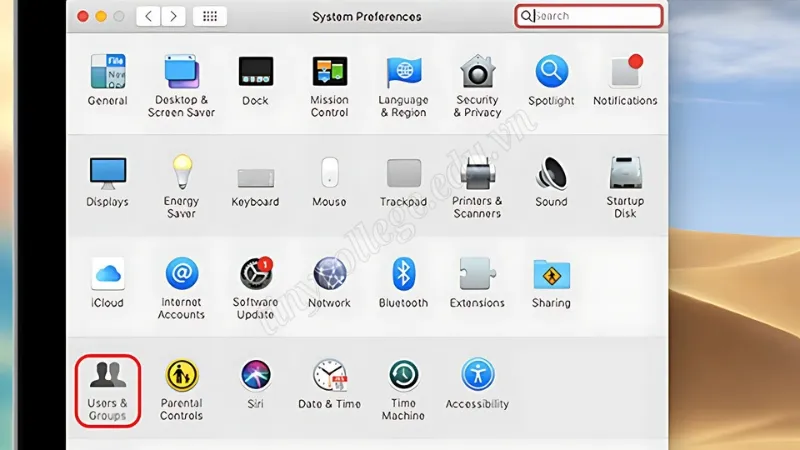800x450 pixels.
Task: Open Desktop & Screen Saver preferences
Action: click(181, 86)
